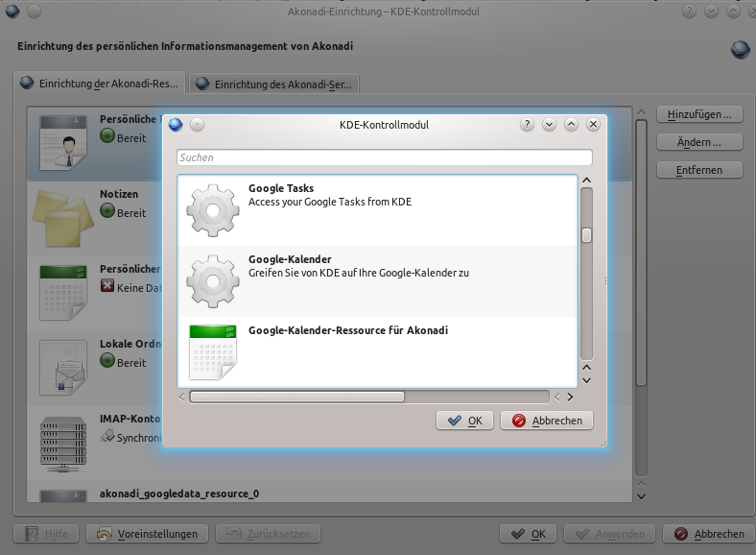The image size is (756, 555).
Task: Click the right arrow of the horizontal scrollbar
Action: click(570, 398)
